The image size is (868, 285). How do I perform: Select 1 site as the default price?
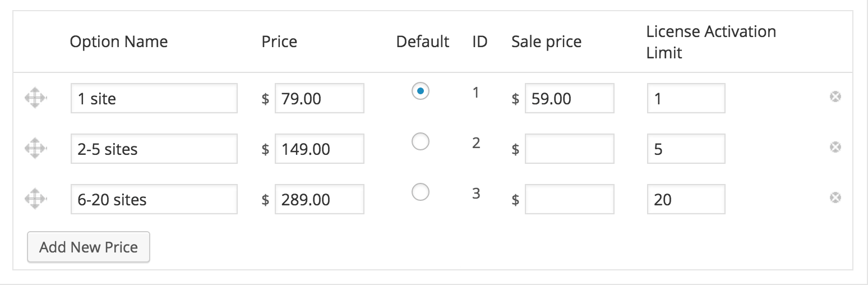coord(421,91)
